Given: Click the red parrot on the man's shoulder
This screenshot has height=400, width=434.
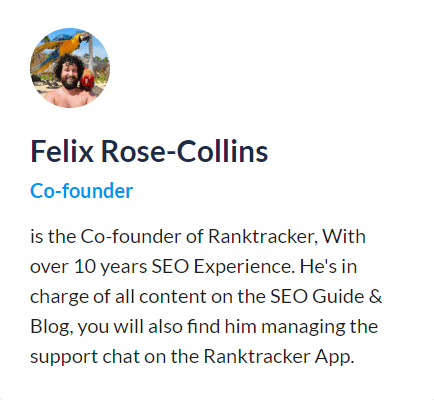Looking at the screenshot, I should 88,79.
